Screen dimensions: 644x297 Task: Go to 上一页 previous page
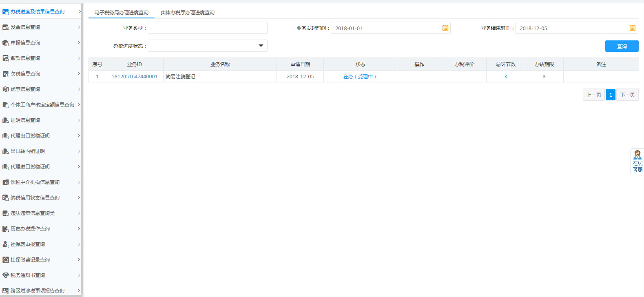594,95
